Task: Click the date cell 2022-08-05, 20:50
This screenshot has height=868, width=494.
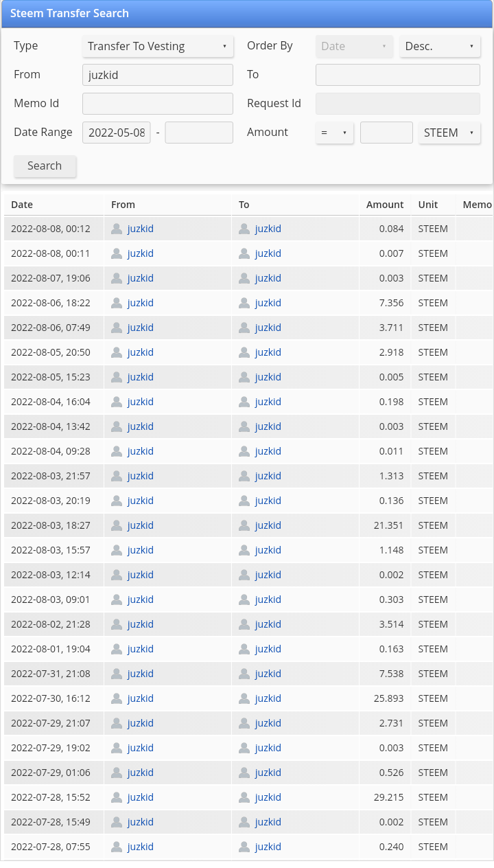Action: 54,352
